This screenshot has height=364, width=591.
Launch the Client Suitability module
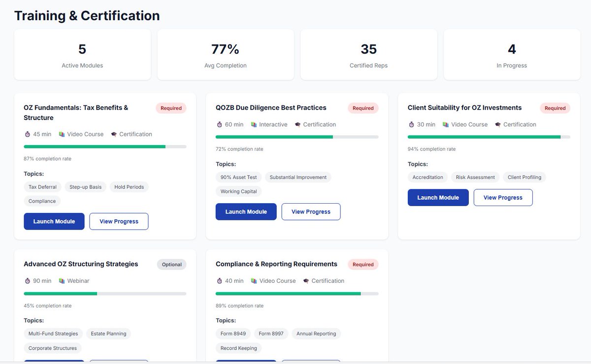438,197
